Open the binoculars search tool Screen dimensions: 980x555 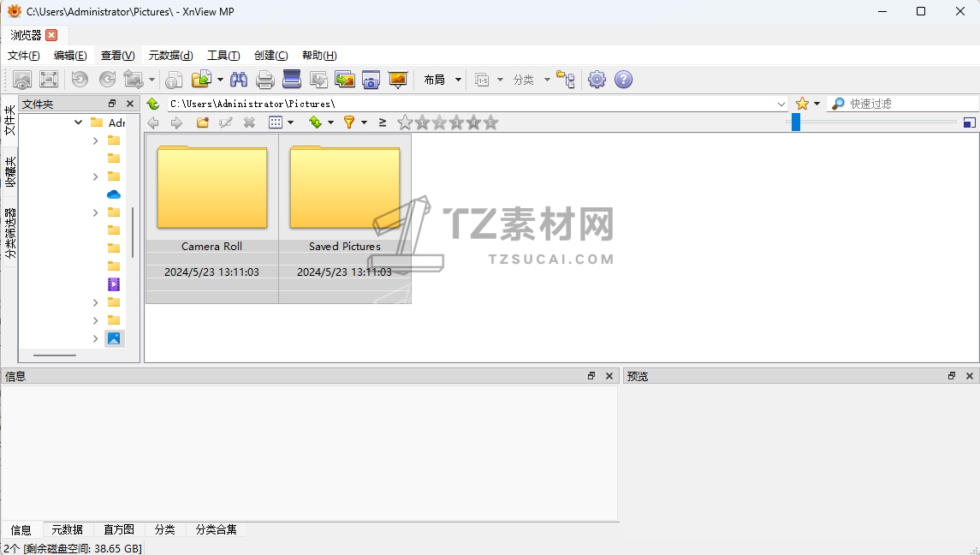coord(239,80)
